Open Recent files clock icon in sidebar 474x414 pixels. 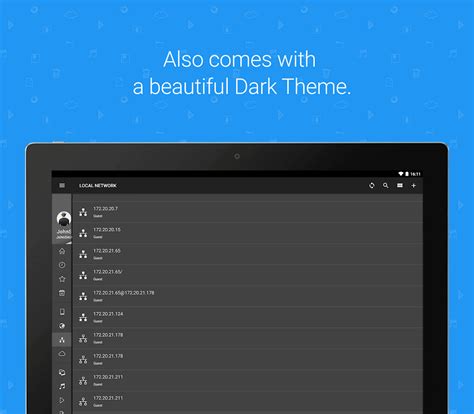62,265
